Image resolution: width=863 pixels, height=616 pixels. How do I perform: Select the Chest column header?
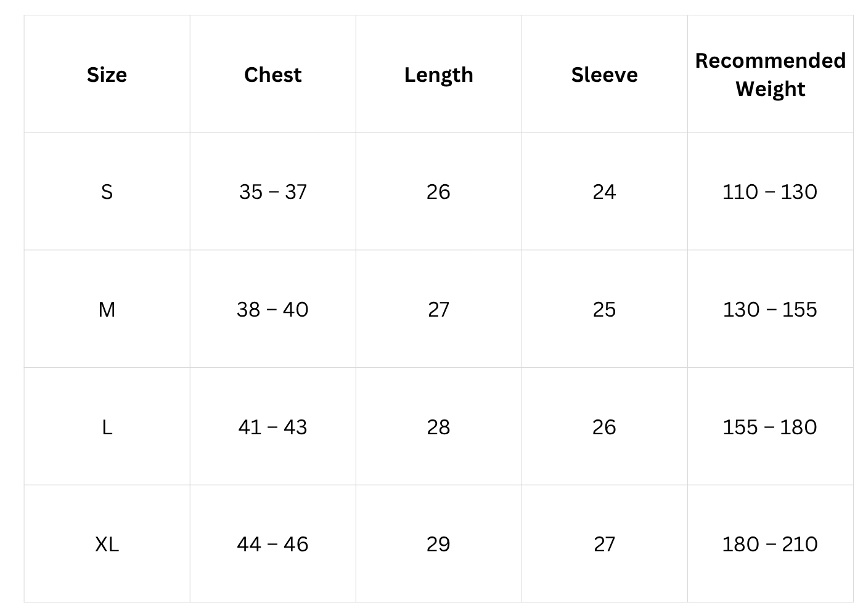(x=272, y=75)
